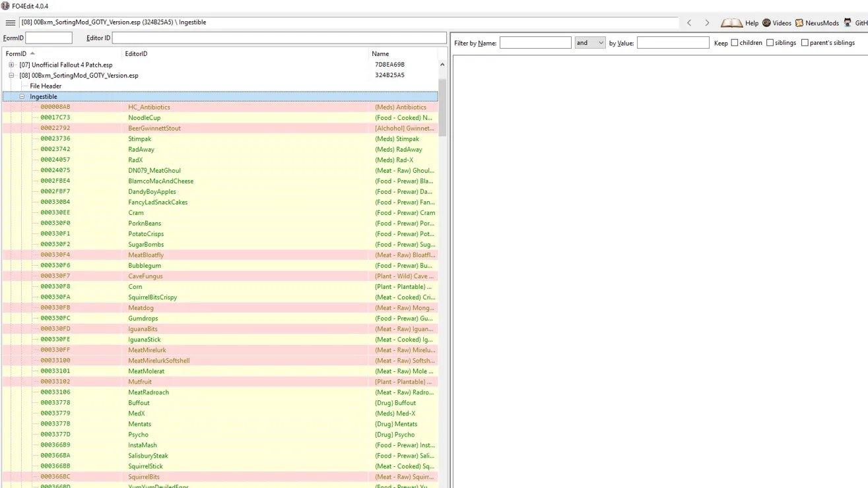Expand Unofficial Fallout 4 Patch.esp node

(x=11, y=65)
